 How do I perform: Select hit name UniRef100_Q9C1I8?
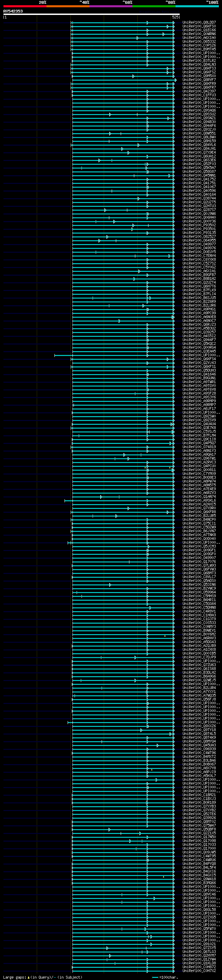[x=199, y=439]
